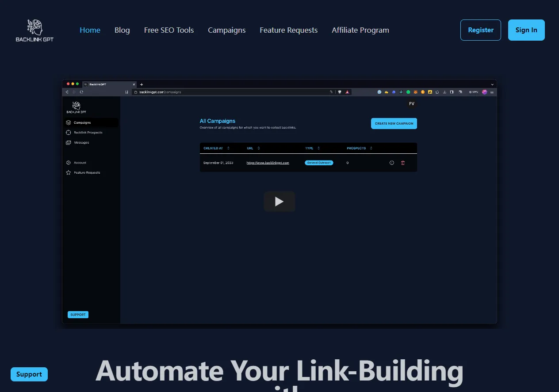559x392 pixels.
Task: Click 'September 01, 2023' cell in preview table
Action: [218, 163]
